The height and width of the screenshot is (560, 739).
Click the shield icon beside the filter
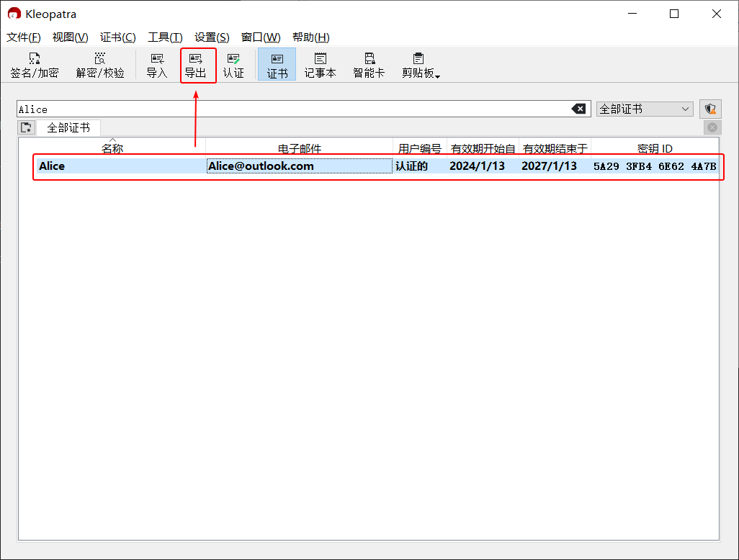710,109
